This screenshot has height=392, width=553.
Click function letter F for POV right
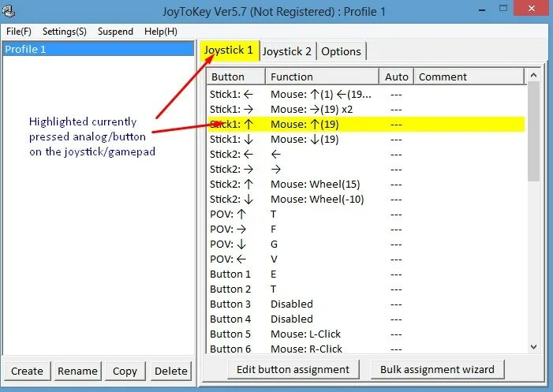[x=273, y=230]
